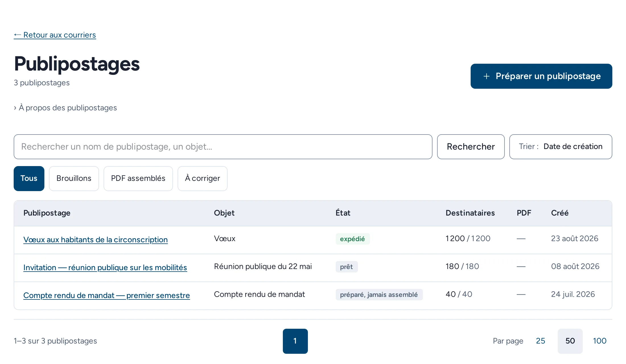Click the 40 / 40 recipients cell
626x364 pixels.
click(x=459, y=294)
